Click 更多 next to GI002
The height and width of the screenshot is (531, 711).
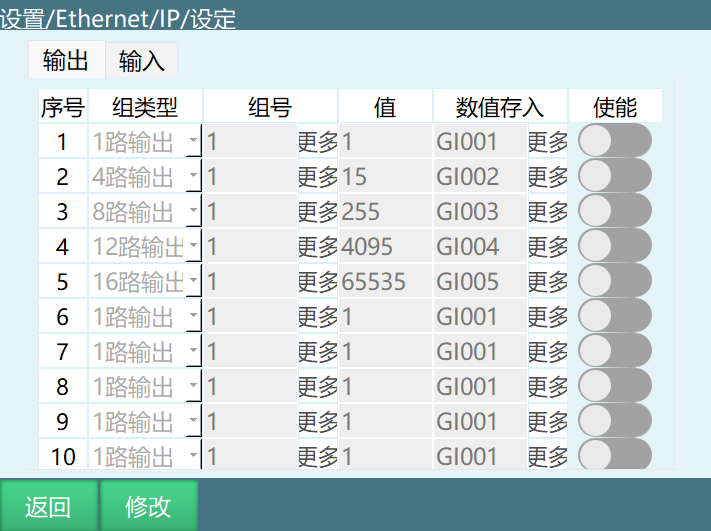click(x=547, y=177)
